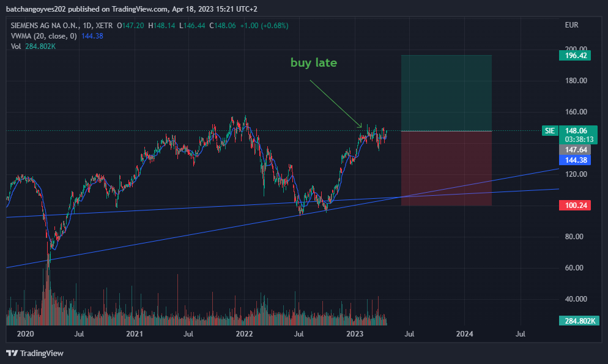Image resolution: width=608 pixels, height=364 pixels.
Task: Click the Vol indicator label
Action: pos(16,46)
